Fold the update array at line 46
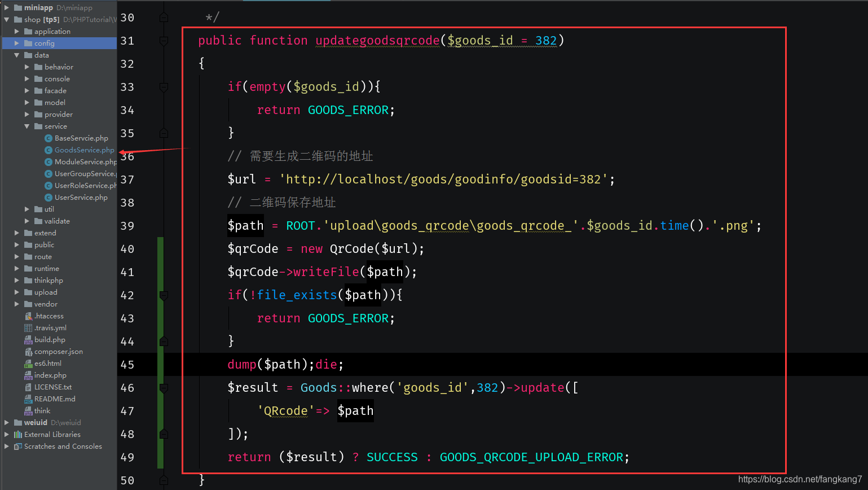Screen dimensions: 868x490 164,388
